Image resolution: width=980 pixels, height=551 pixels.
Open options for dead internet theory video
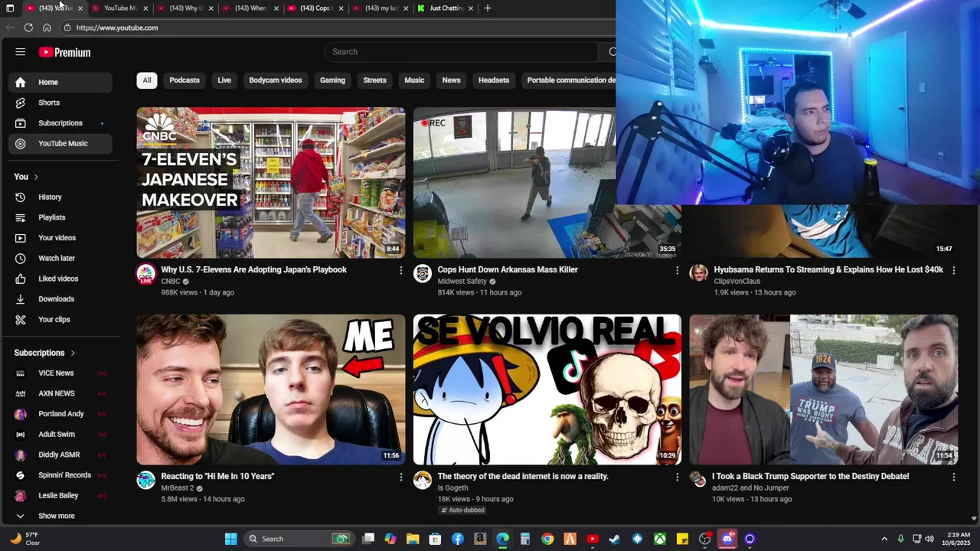[677, 477]
